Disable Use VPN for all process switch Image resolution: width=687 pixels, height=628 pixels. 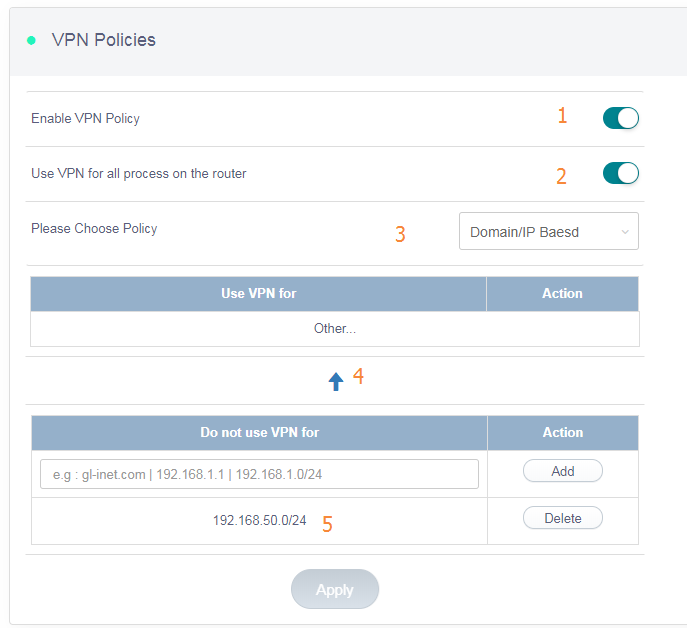click(620, 174)
